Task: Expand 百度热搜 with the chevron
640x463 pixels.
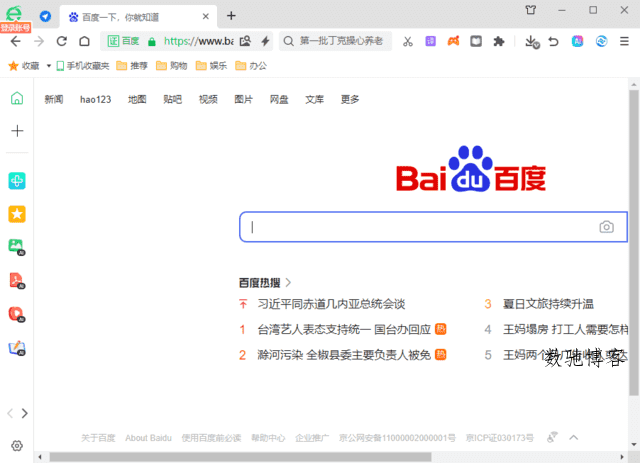Action: 288,283
